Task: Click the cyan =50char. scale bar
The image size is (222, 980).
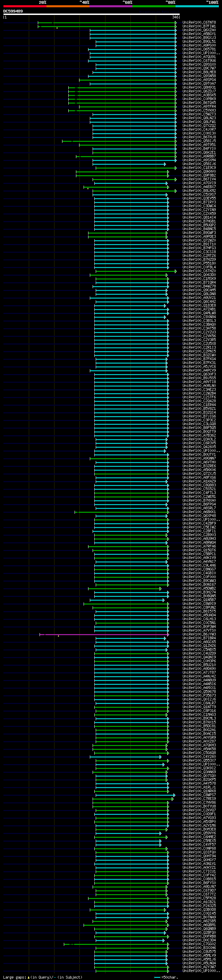Action: (157, 977)
